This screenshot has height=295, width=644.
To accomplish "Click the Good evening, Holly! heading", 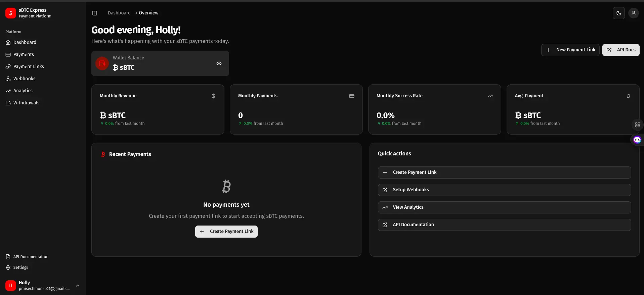I will pos(136,30).
